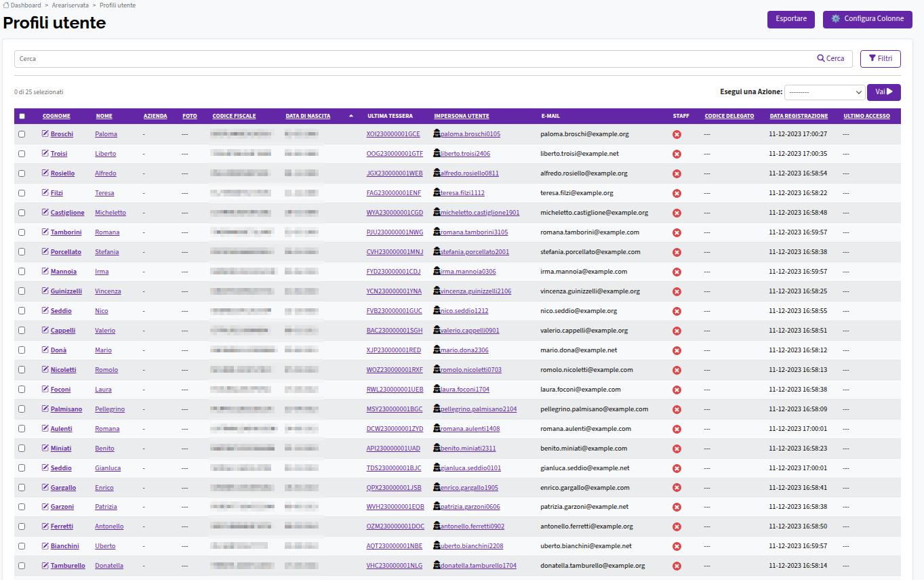The image size is (924, 580).
Task: Click impersonate icon beside laura.foconi1704
Action: click(437, 390)
